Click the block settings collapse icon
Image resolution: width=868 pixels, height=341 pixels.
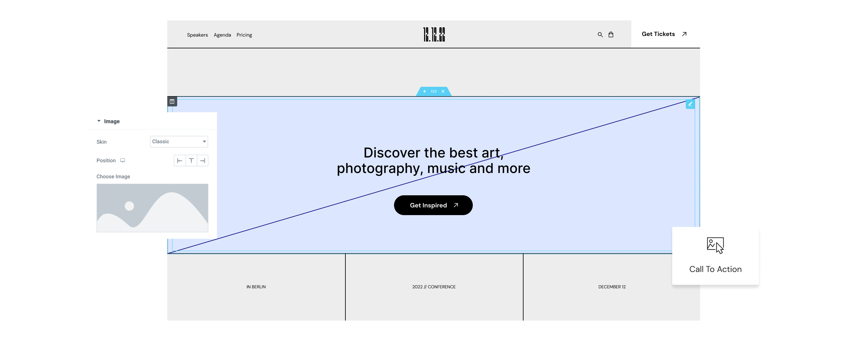[99, 121]
